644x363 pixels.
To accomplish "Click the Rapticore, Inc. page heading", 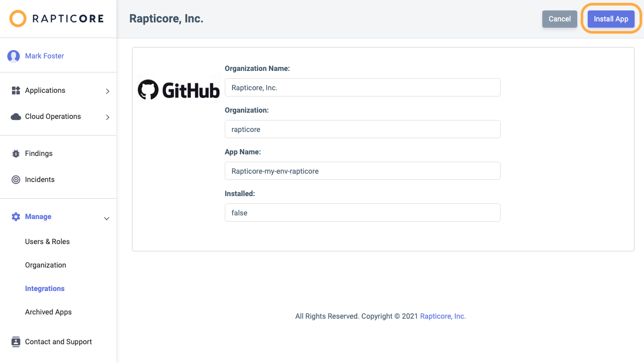I will click(x=166, y=19).
